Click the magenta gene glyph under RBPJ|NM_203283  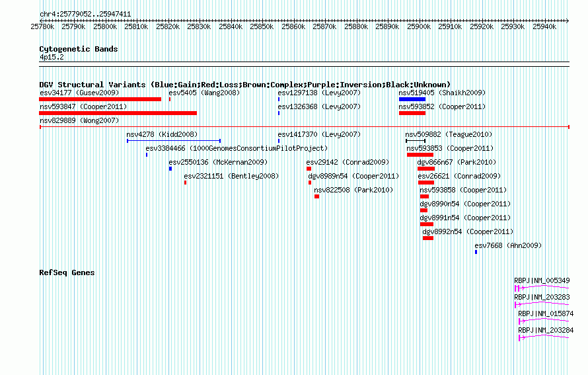point(542,304)
